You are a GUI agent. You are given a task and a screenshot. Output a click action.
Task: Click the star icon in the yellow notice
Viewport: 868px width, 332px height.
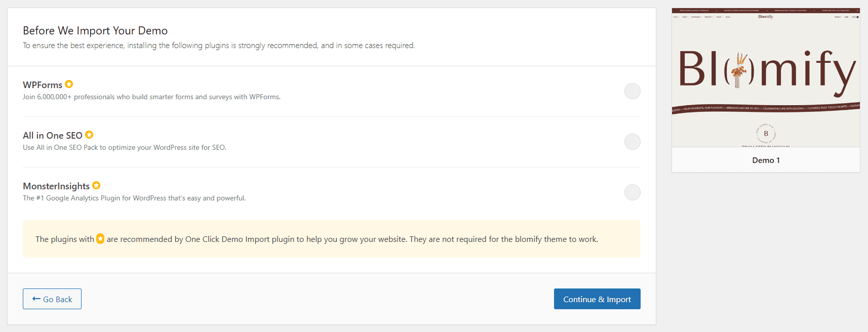pos(100,238)
